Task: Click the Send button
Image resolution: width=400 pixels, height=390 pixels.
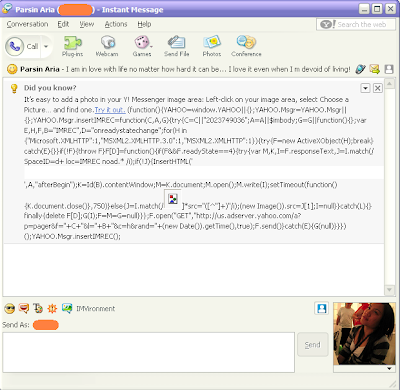Action: pyautogui.click(x=313, y=345)
